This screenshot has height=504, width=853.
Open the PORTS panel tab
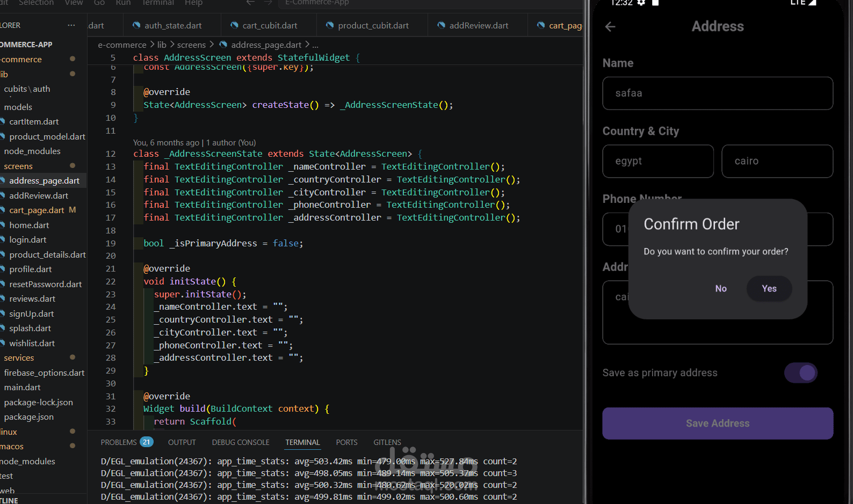(x=346, y=442)
